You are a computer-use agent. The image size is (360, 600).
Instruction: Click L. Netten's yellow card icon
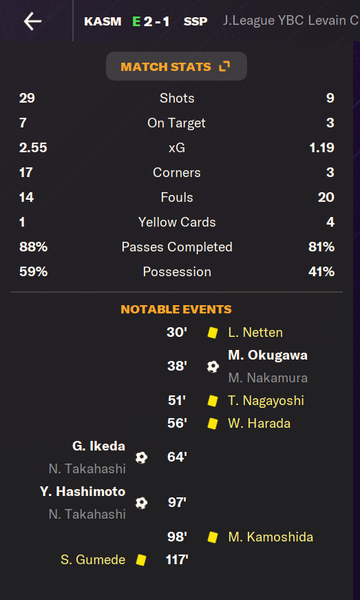pos(212,333)
